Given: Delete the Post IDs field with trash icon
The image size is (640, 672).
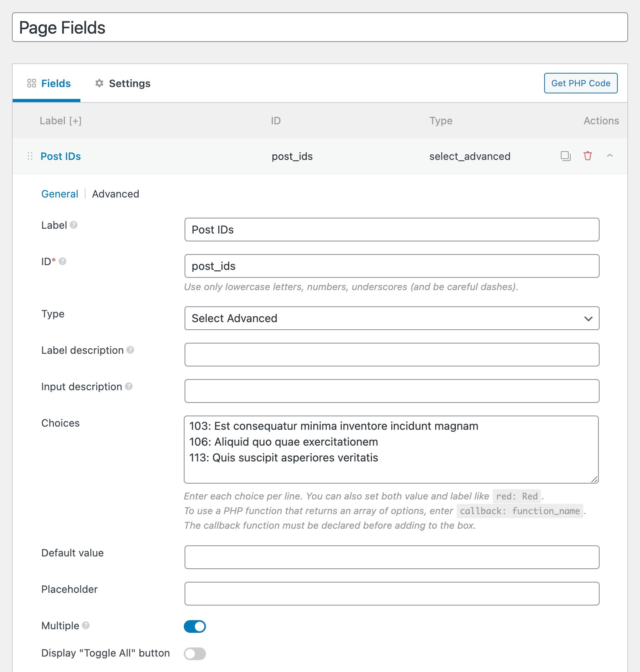Looking at the screenshot, I should coord(587,156).
